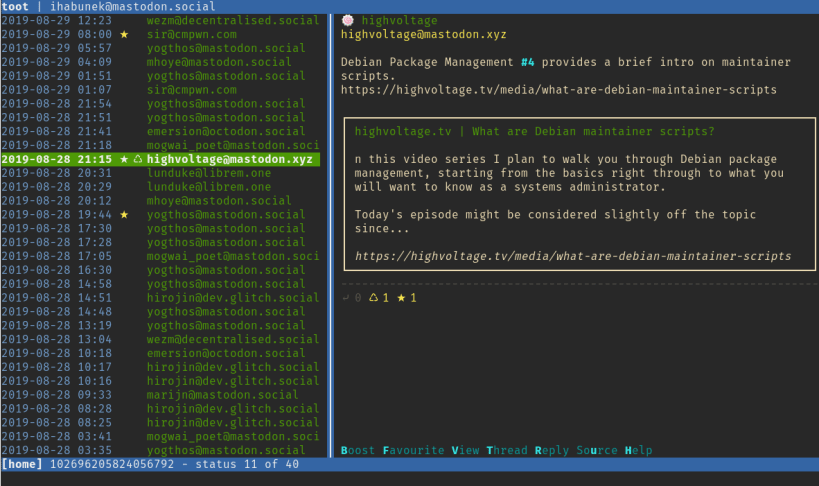Select mogwai_poet 17:05 status

tap(160, 256)
